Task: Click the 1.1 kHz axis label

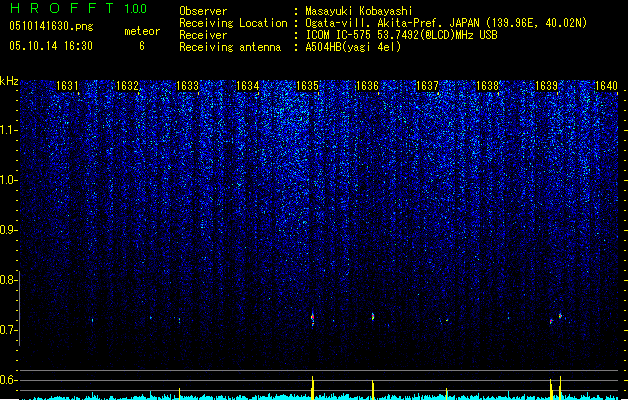Action: [x=8, y=130]
